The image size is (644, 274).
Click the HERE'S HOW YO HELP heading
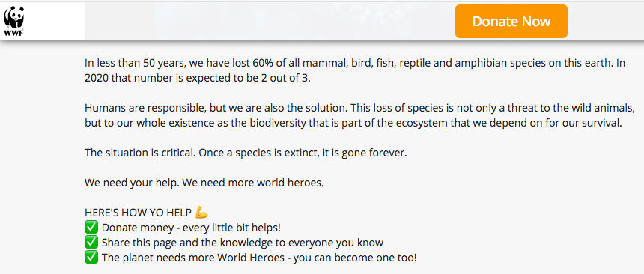pyautogui.click(x=138, y=213)
